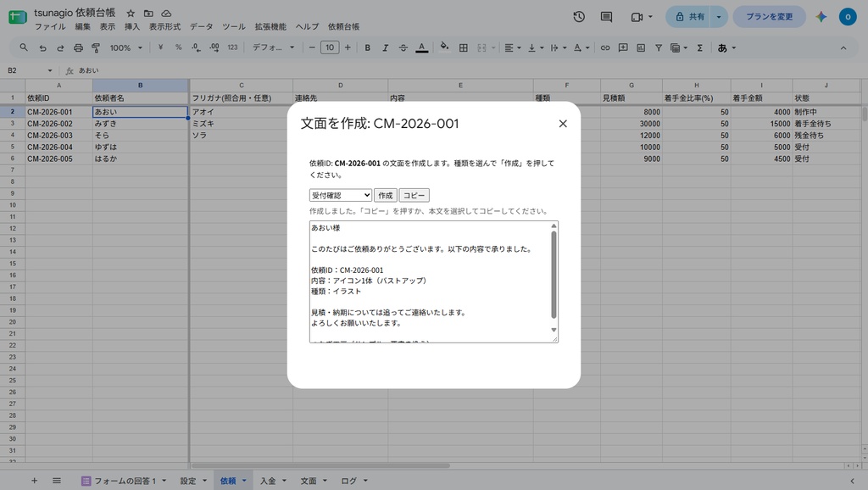Open the zoom 100% dropdown

click(125, 48)
